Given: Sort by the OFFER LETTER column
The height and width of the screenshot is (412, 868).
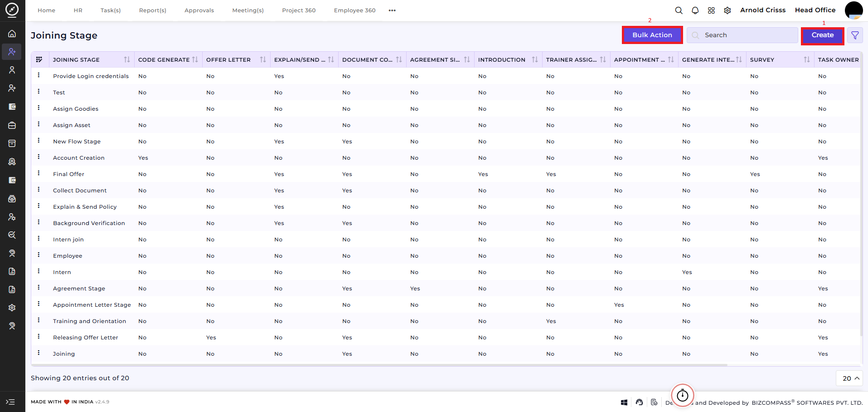Looking at the screenshot, I should coord(263,59).
